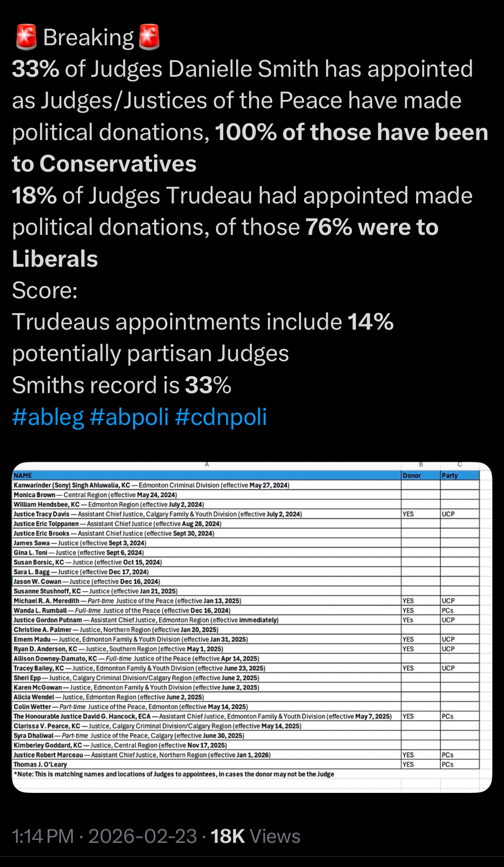This screenshot has height=867, width=504.
Task: Click the footnote starting "*Note:"
Action: (x=174, y=774)
